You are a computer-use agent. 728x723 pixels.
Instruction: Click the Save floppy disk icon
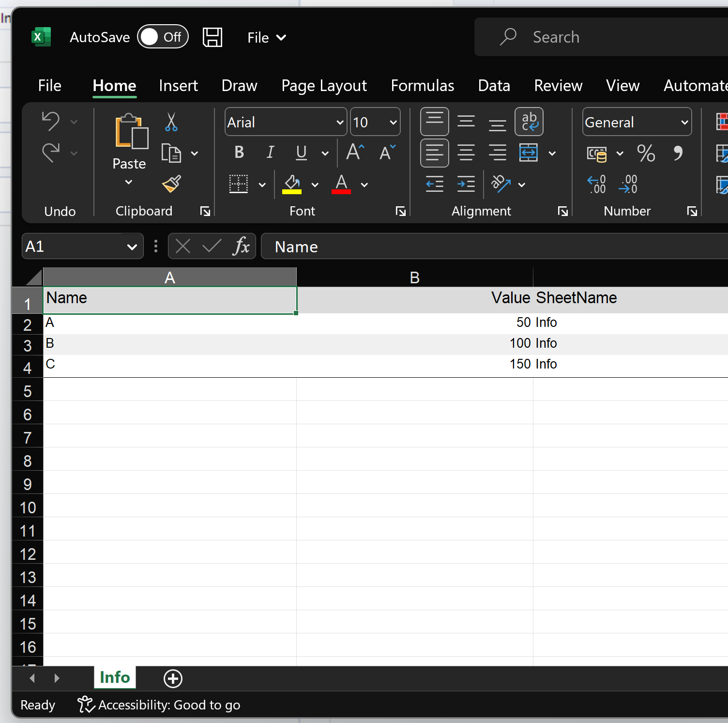click(212, 37)
